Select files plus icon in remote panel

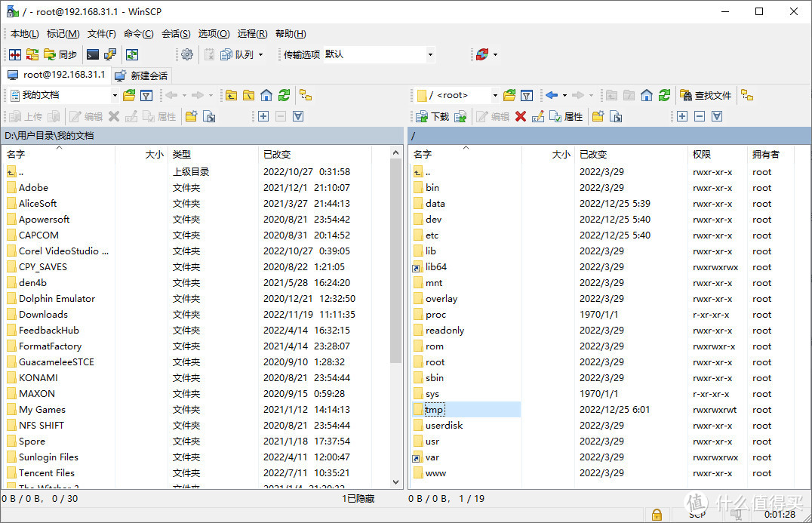coord(682,116)
